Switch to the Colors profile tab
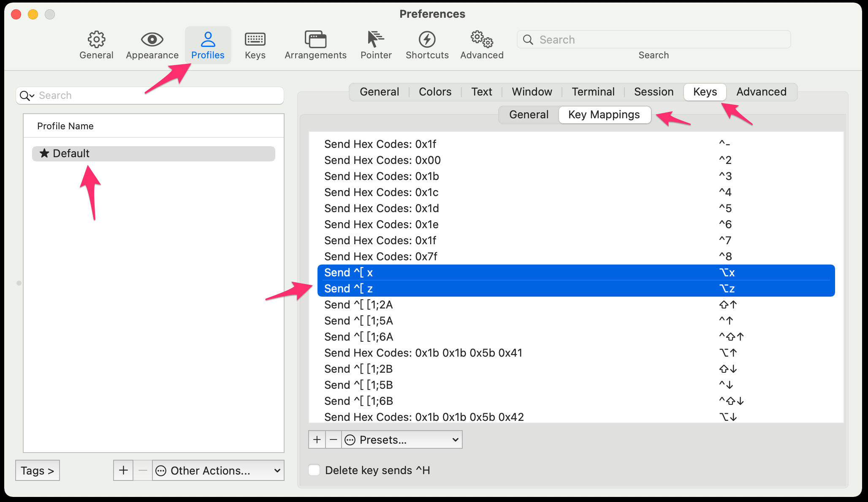Viewport: 868px width, 502px height. point(435,92)
